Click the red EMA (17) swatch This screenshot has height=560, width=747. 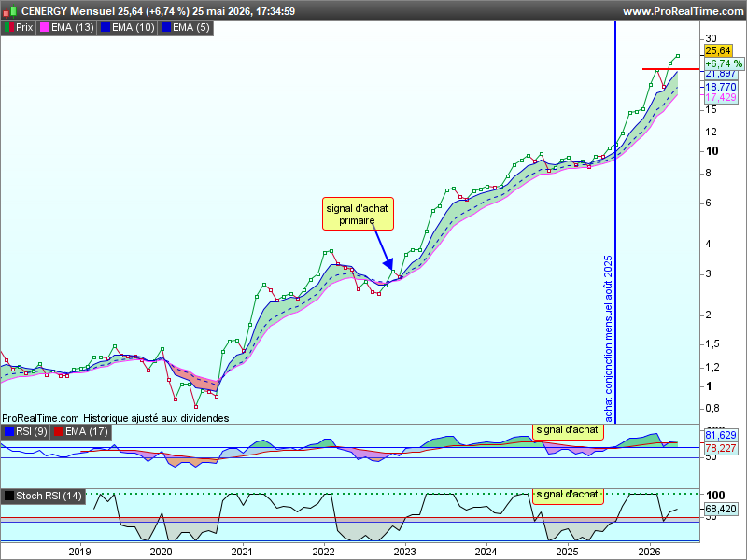click(x=59, y=431)
